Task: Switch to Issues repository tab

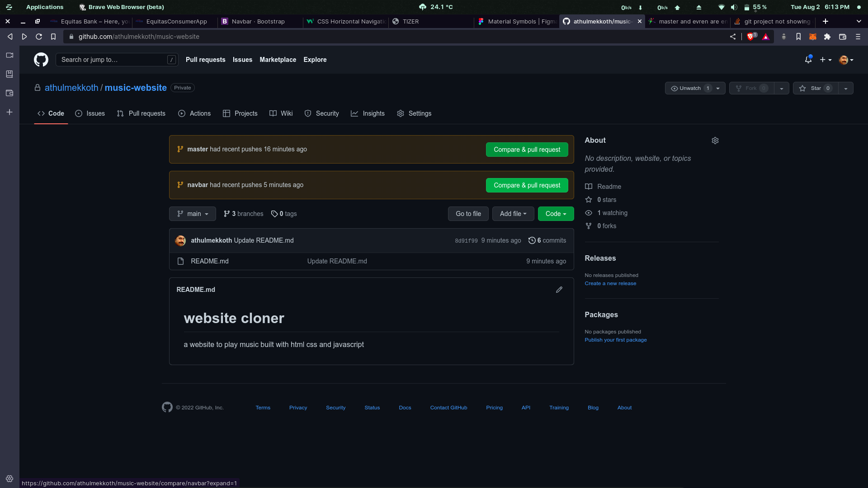Action: [90, 113]
